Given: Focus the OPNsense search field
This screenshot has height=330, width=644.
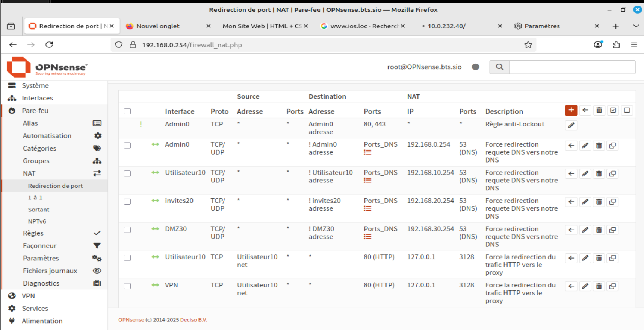Looking at the screenshot, I should [572, 67].
